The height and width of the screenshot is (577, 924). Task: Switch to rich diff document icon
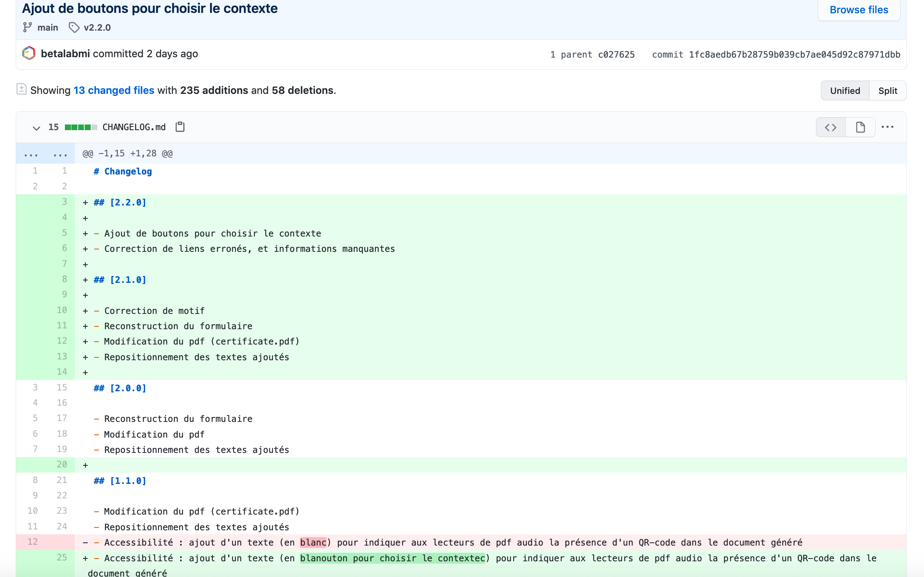(x=860, y=127)
